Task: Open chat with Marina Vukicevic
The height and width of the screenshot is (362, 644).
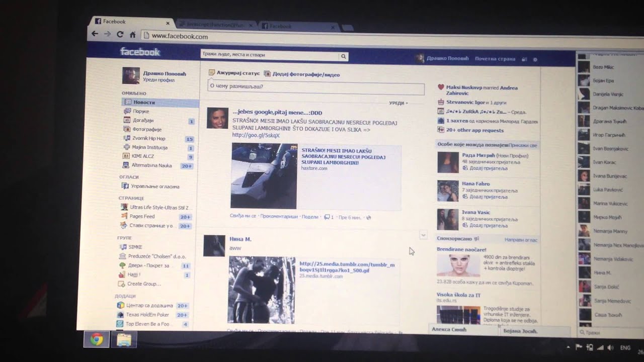Action: [x=610, y=204]
